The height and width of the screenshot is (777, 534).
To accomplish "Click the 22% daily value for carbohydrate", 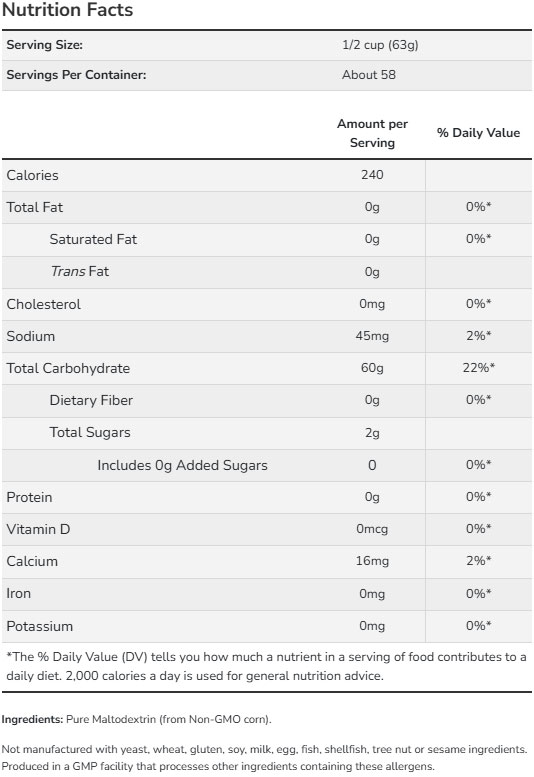I will pos(479,368).
